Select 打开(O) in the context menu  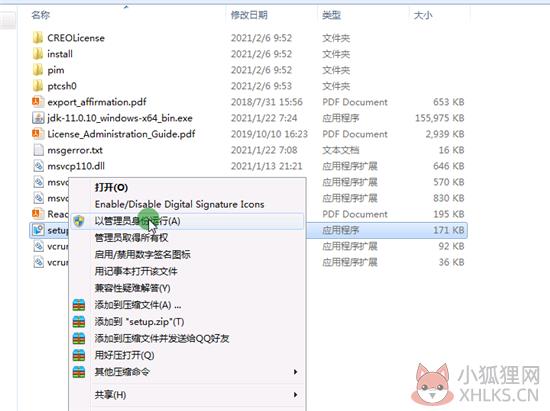point(111,187)
